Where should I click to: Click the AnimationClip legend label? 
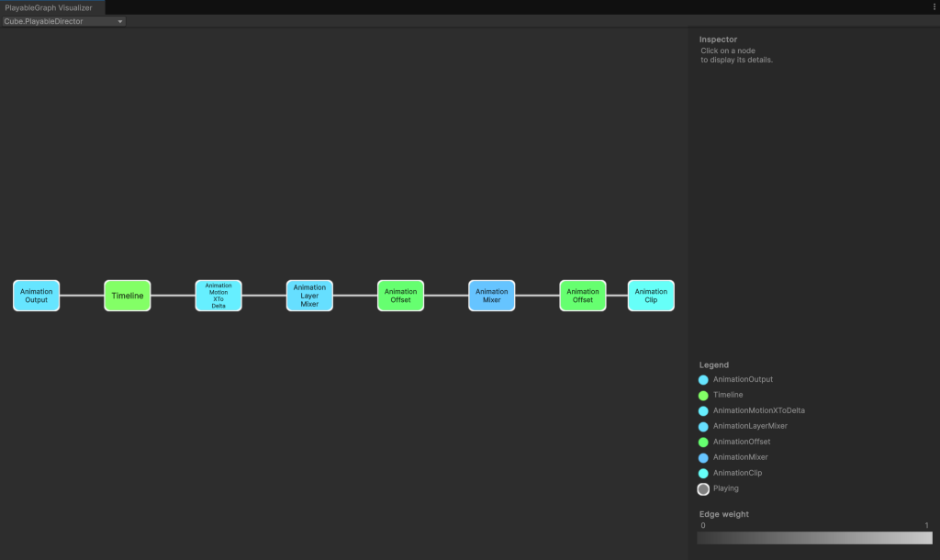737,473
